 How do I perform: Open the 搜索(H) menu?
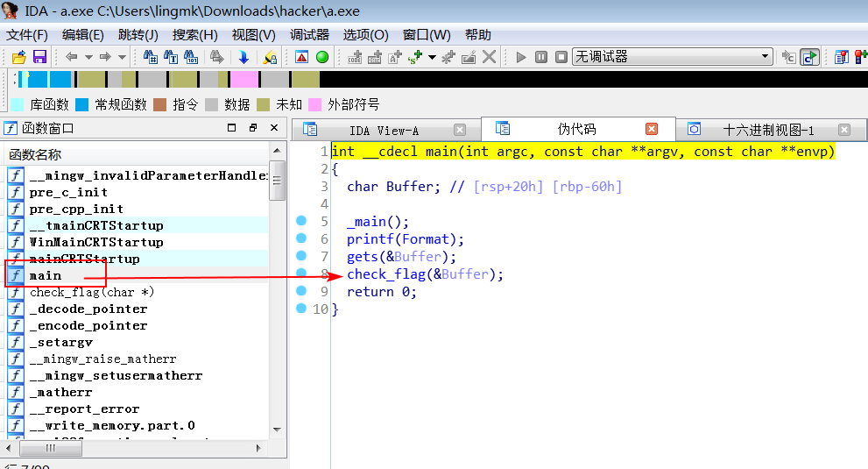tap(194, 35)
